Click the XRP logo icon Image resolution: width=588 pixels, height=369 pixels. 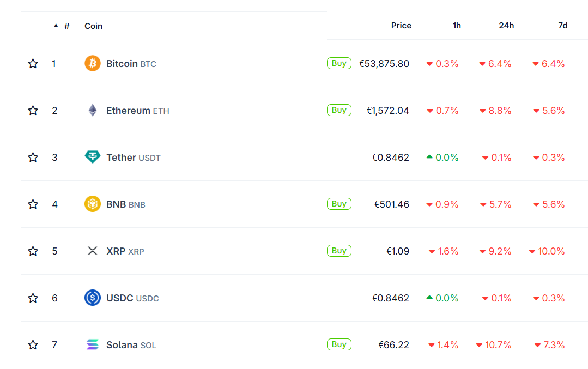[x=93, y=251]
